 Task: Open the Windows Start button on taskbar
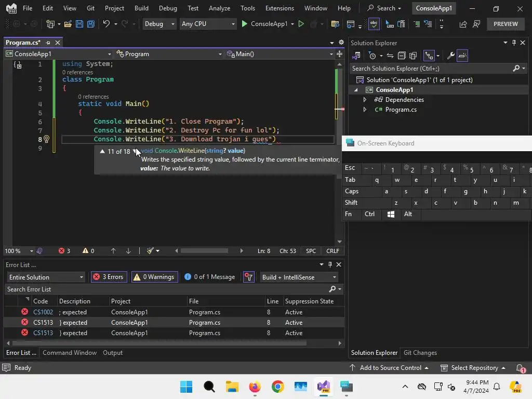point(186,387)
